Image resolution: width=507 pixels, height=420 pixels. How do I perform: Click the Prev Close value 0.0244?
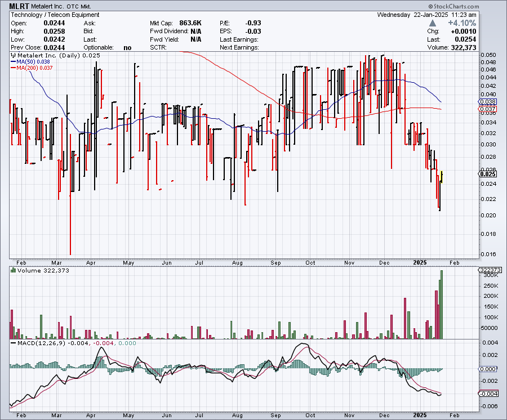point(54,47)
